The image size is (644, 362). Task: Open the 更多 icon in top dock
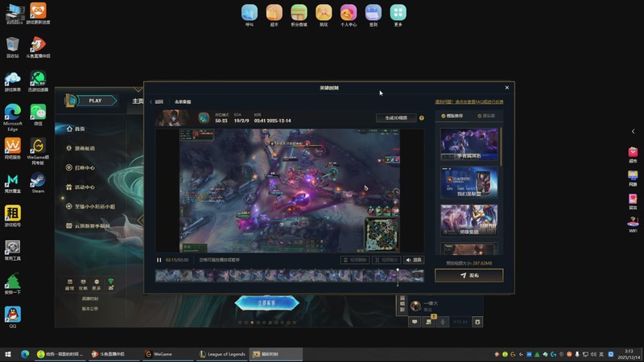point(398,15)
